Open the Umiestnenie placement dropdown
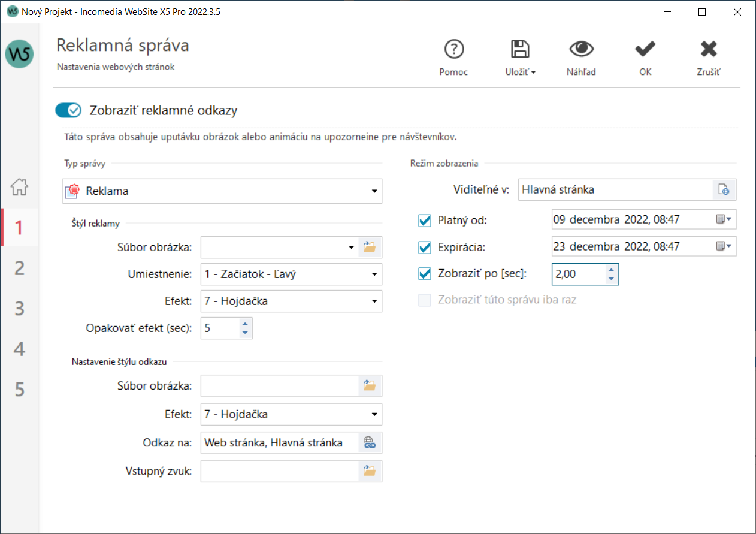Screen dimensions: 756x534 point(374,275)
